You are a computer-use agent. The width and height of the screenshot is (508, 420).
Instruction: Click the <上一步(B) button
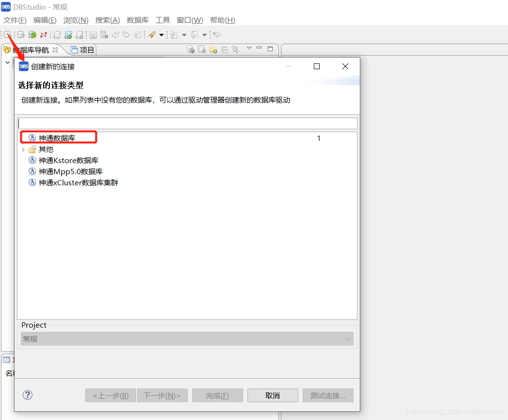click(110, 395)
